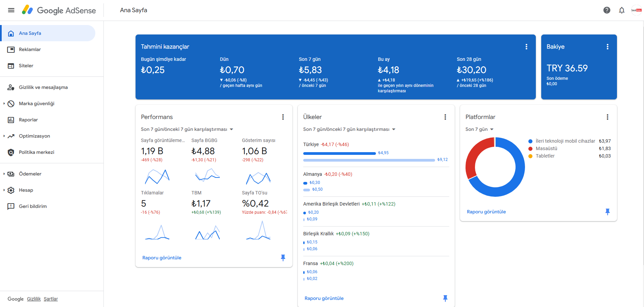Expand Hesap submenu arrow
Image resolution: width=644 pixels, height=307 pixels.
pos(4,190)
